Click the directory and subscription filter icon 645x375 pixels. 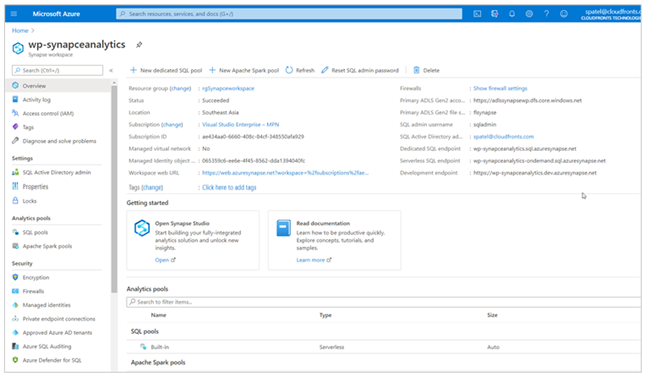point(494,14)
